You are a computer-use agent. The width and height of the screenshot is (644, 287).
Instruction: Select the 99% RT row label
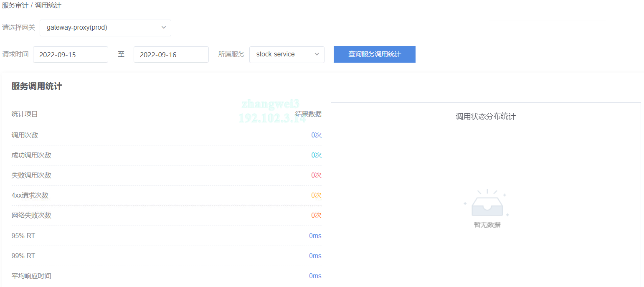point(23,256)
